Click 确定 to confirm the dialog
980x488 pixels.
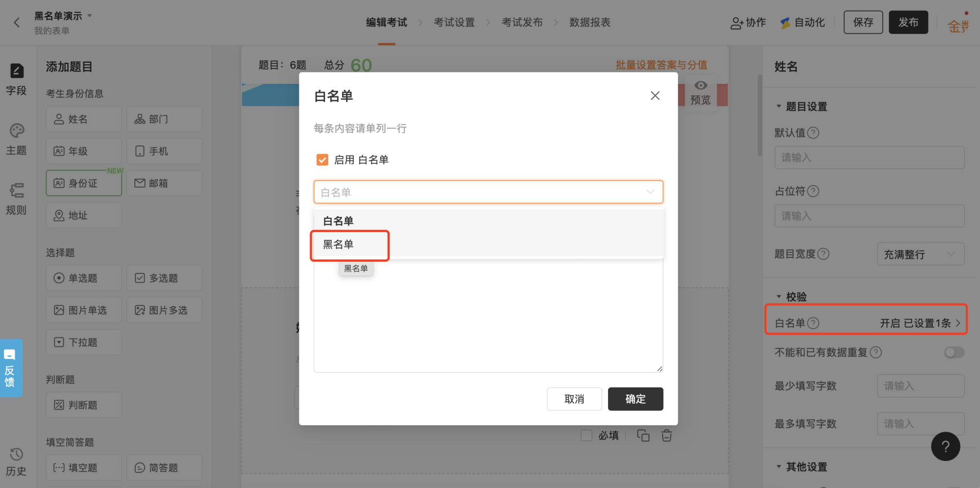coord(636,399)
